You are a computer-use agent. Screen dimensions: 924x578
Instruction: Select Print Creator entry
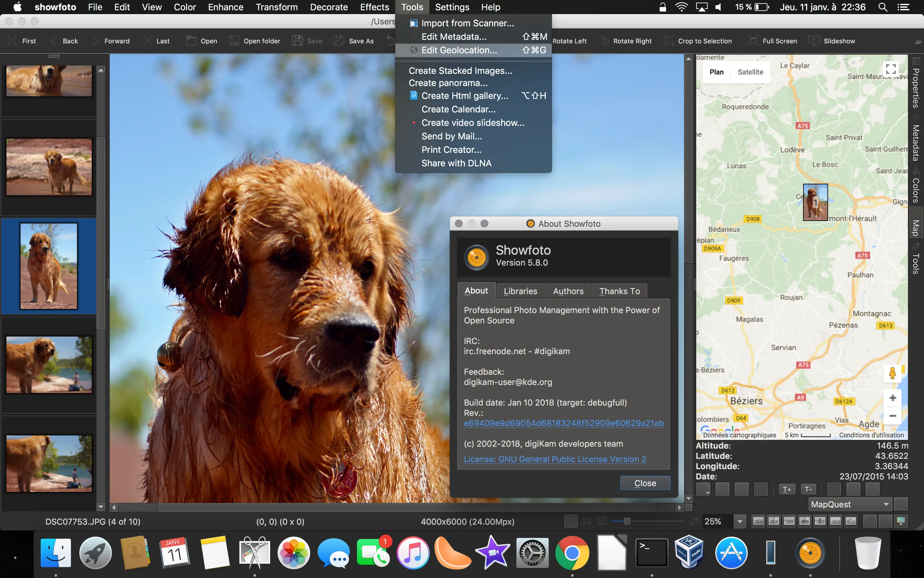point(474,150)
